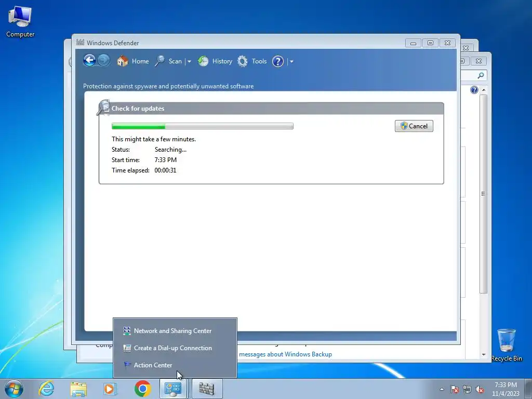Launch Internet Explorer from the taskbar
Screen dimensions: 532x399
46,389
